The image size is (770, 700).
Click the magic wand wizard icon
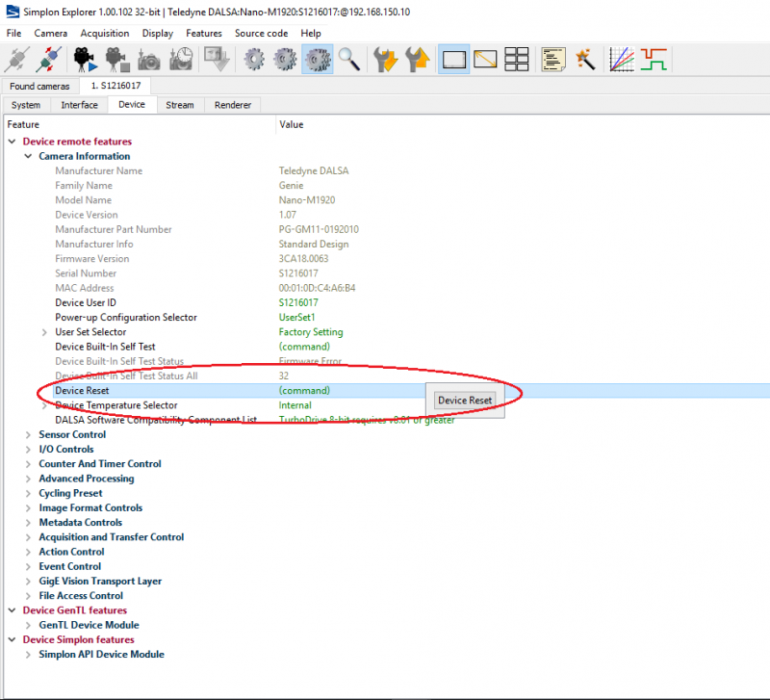click(x=585, y=60)
